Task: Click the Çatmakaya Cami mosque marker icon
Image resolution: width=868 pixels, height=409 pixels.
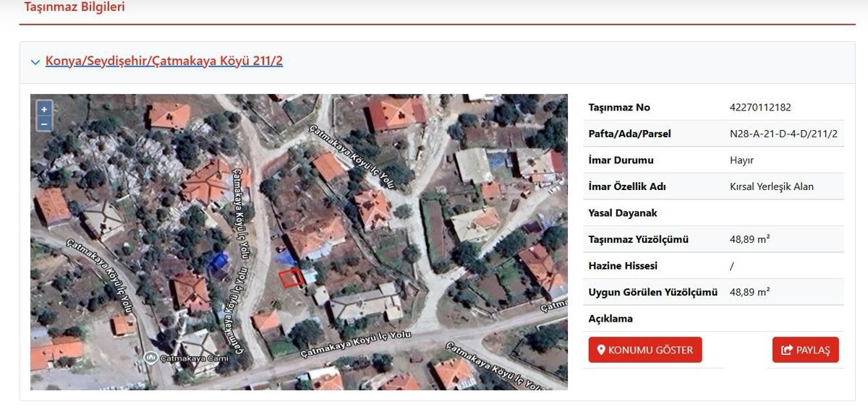Action: (150, 357)
